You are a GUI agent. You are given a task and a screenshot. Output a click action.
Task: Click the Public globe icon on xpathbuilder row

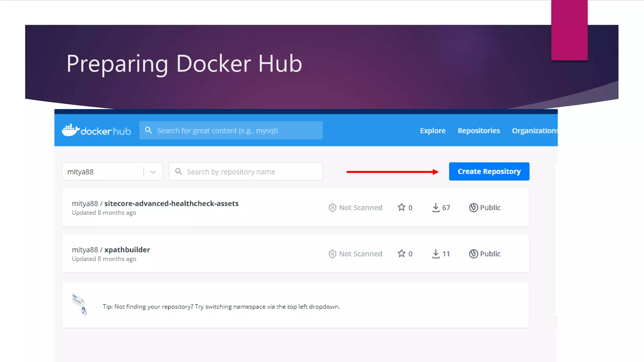(474, 254)
